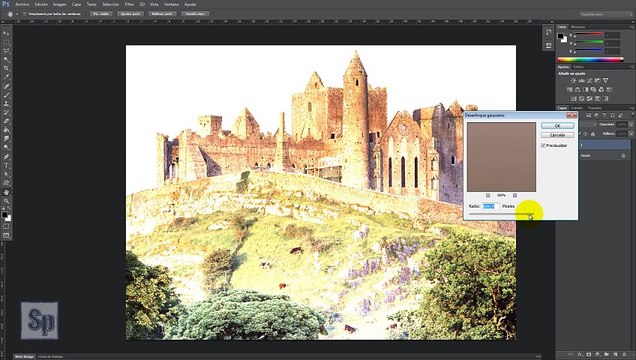Zoom in the Gaussian blur preview
This screenshot has height=360, width=636.
click(x=515, y=195)
